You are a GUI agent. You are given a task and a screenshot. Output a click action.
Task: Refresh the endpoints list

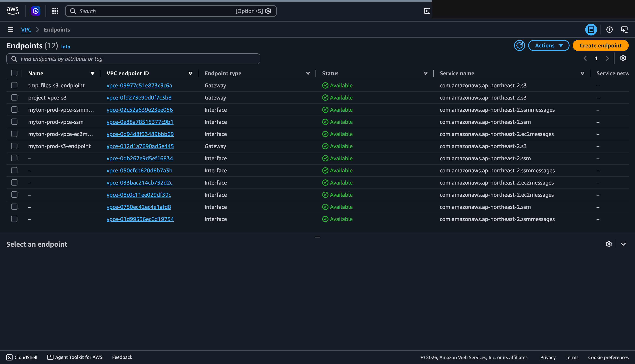519,45
